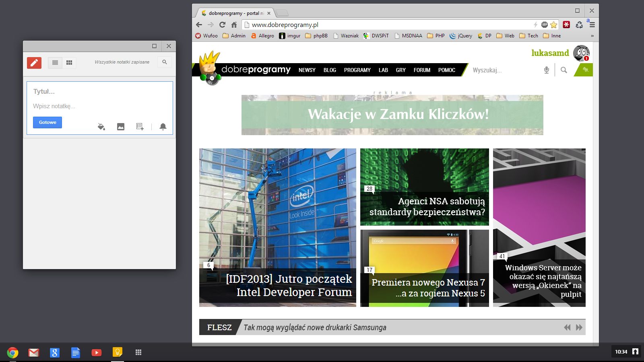644x362 pixels.
Task: Advance the FLESZ ticker forward
Action: [579, 327]
